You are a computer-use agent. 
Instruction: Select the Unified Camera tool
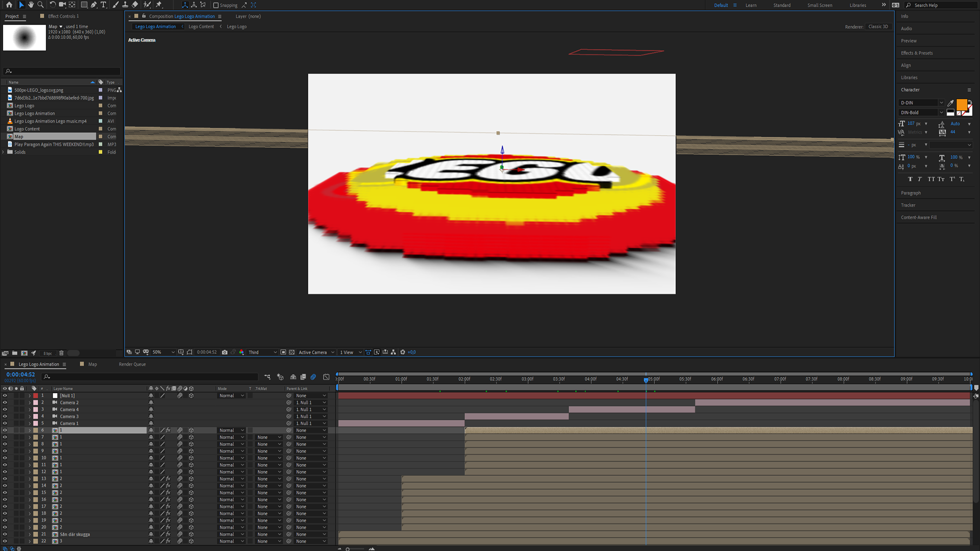point(62,5)
